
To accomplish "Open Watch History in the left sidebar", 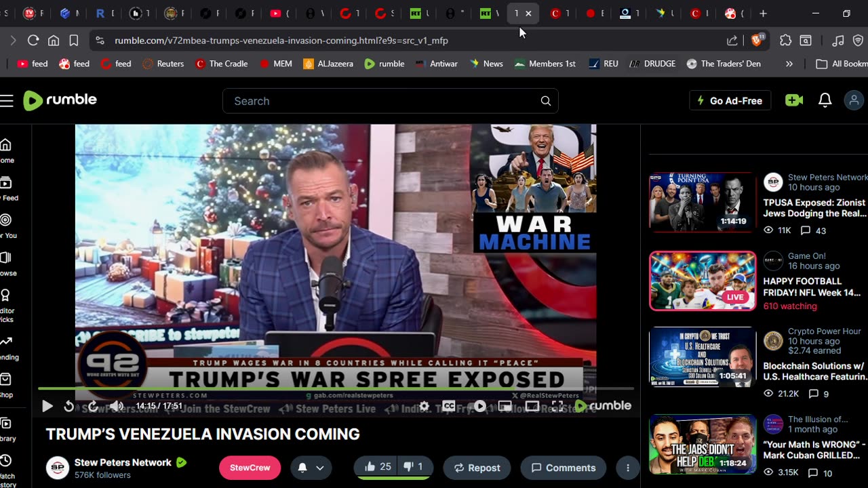I will point(7,470).
